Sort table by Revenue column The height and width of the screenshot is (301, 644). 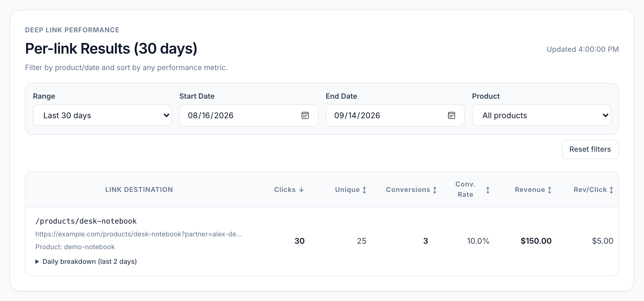coord(533,189)
